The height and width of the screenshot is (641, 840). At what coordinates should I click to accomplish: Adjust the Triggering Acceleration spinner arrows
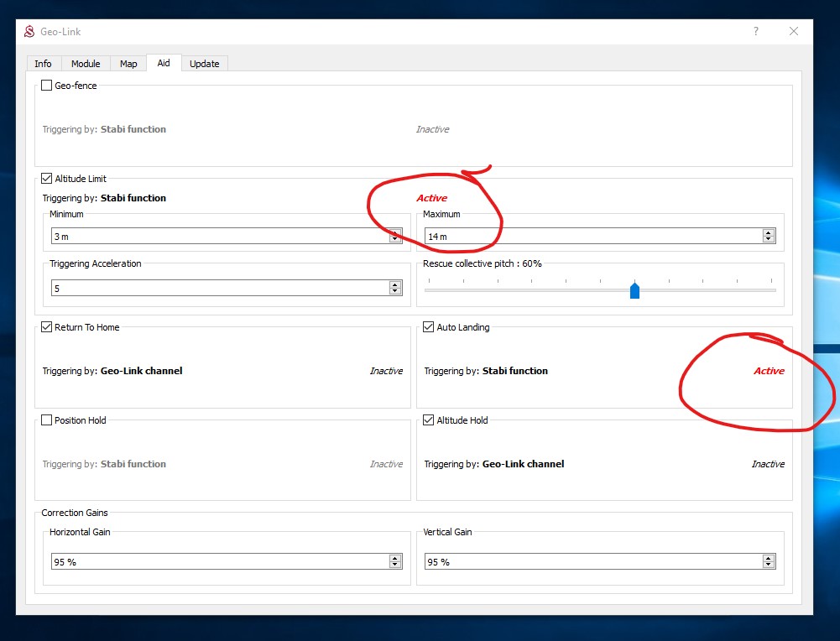[395, 288]
